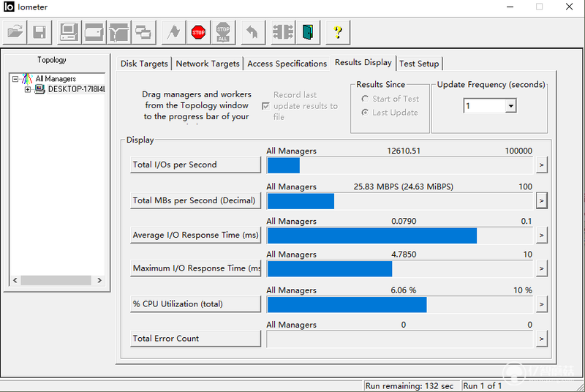Select All Managers in topology tree
585x392 pixels.
click(56, 79)
